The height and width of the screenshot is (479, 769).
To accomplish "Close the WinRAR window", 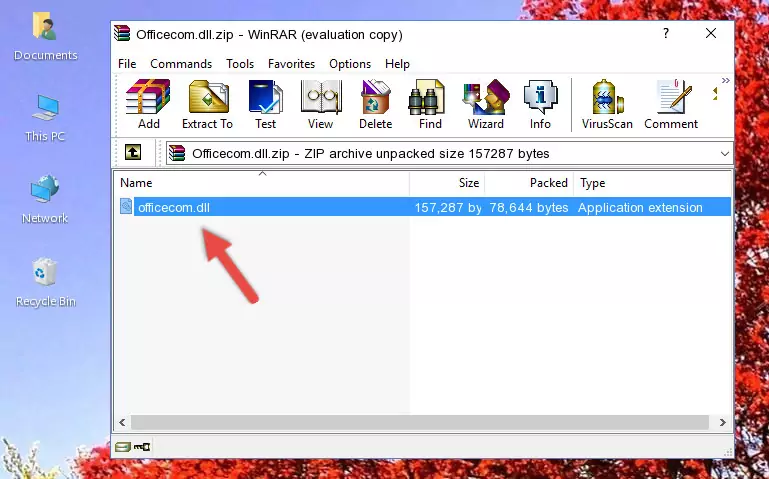I will click(x=711, y=33).
